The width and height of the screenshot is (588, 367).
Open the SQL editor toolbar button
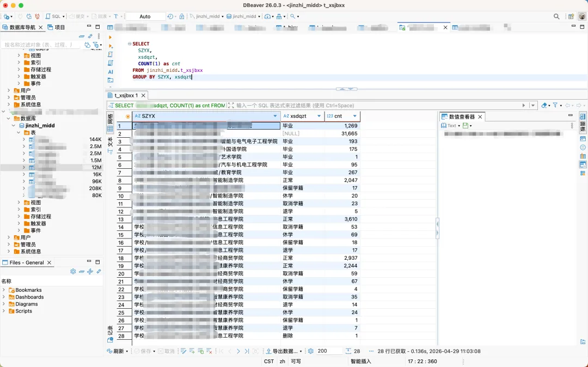[55, 16]
